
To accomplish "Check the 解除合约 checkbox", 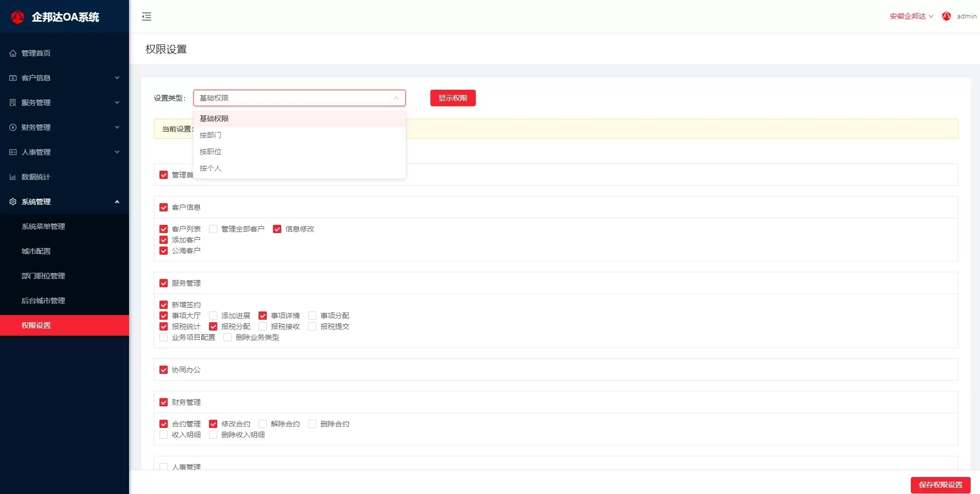I will (x=263, y=424).
